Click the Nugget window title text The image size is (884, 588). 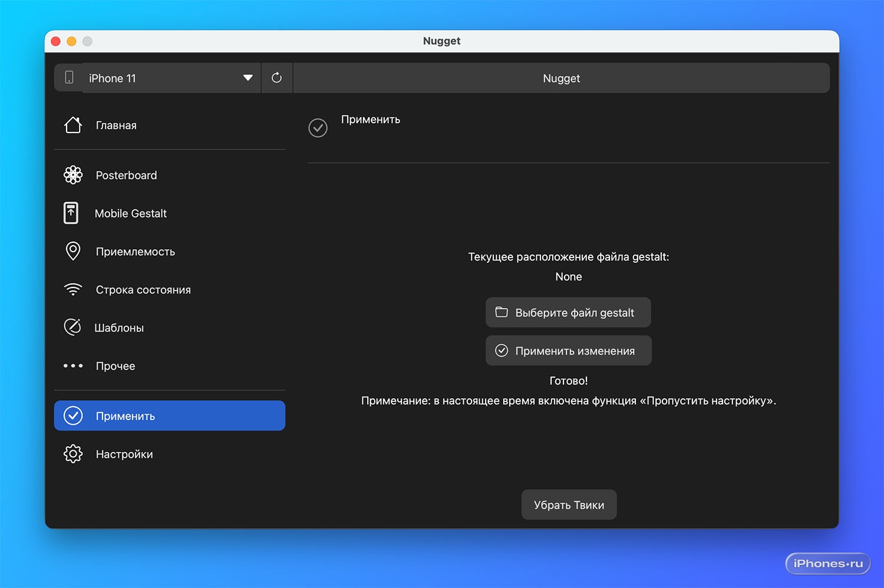(442, 41)
